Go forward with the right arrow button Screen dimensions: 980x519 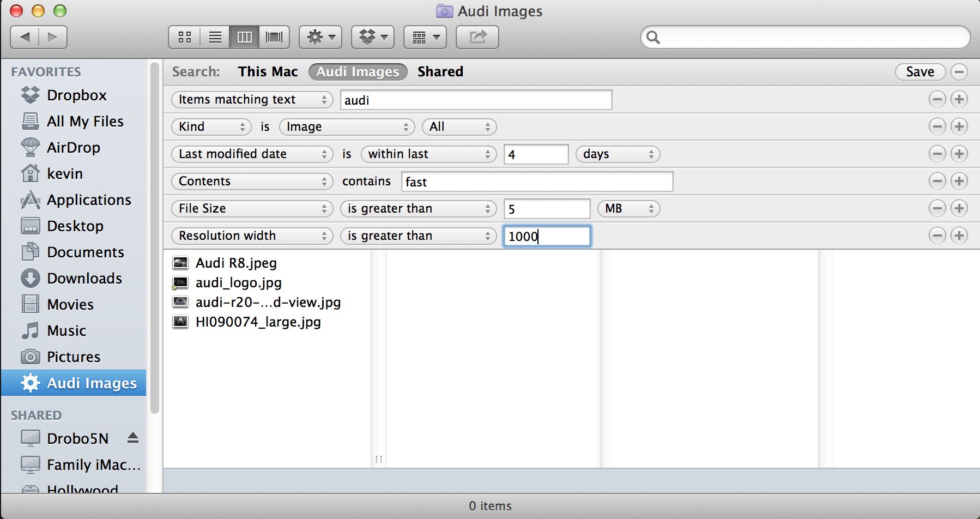pyautogui.click(x=53, y=37)
